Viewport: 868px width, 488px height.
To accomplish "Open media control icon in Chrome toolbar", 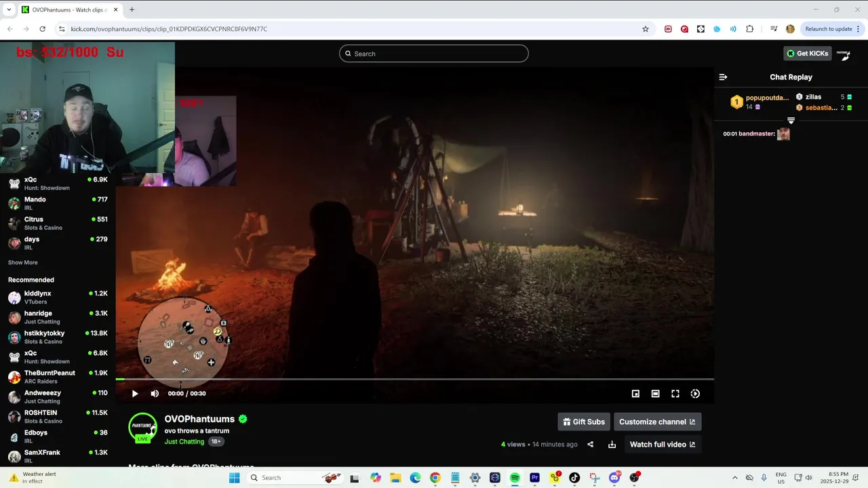I will [774, 29].
